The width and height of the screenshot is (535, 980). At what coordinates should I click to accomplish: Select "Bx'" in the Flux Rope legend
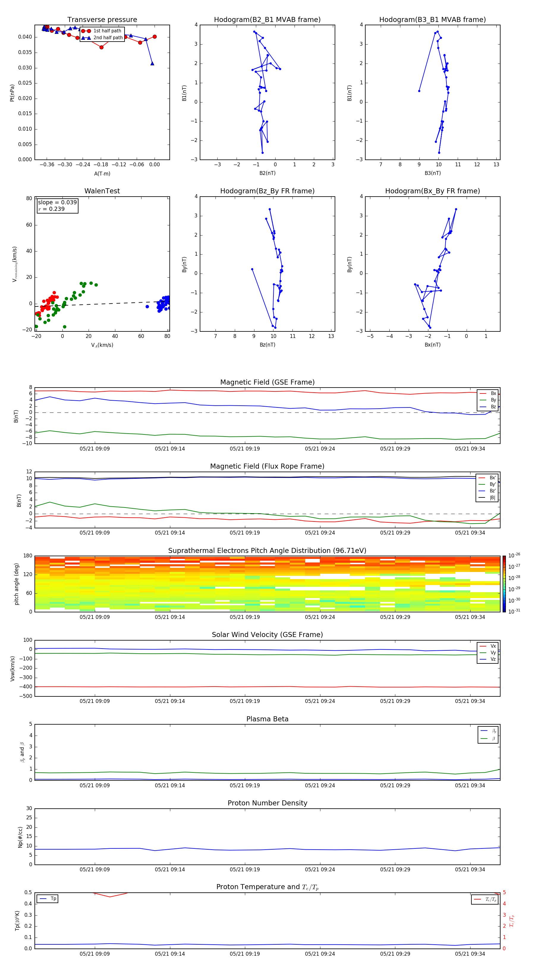[x=488, y=478]
